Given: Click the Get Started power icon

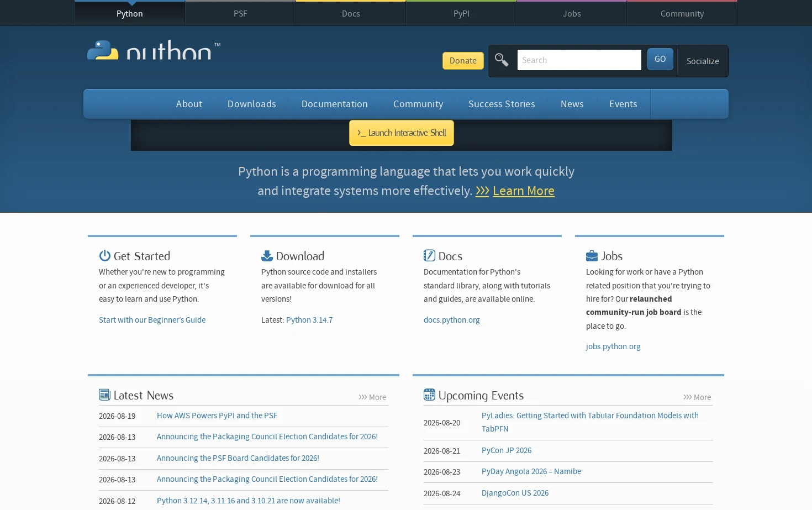Looking at the screenshot, I should pyautogui.click(x=105, y=255).
